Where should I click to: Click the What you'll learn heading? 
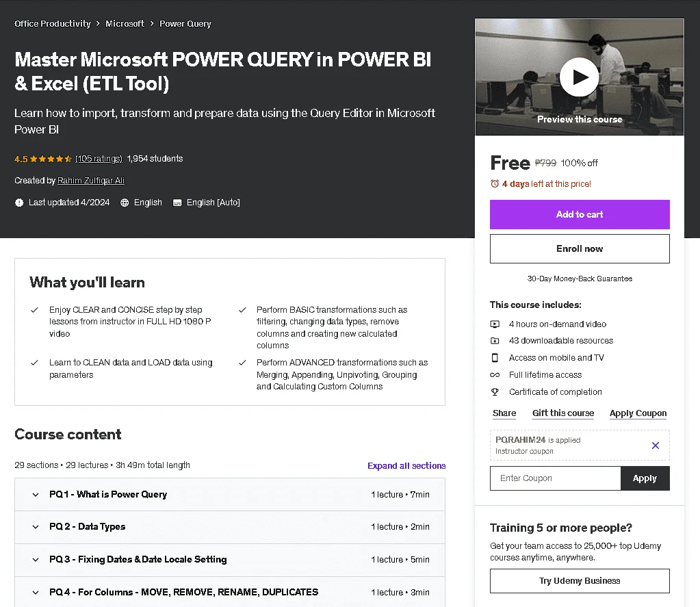87,283
